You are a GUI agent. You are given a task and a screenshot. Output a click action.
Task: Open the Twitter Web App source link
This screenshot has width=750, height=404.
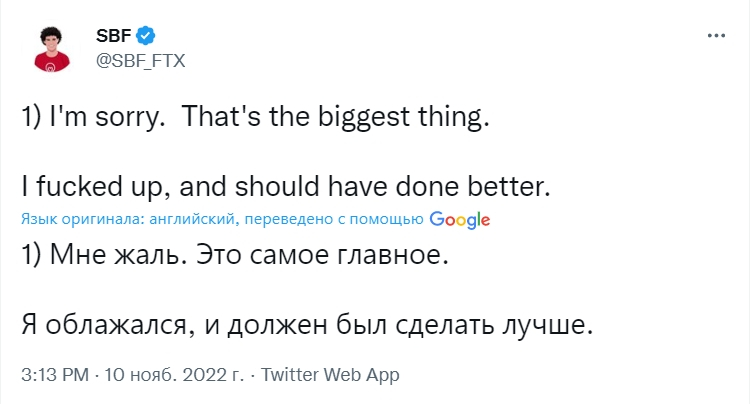tap(329, 375)
